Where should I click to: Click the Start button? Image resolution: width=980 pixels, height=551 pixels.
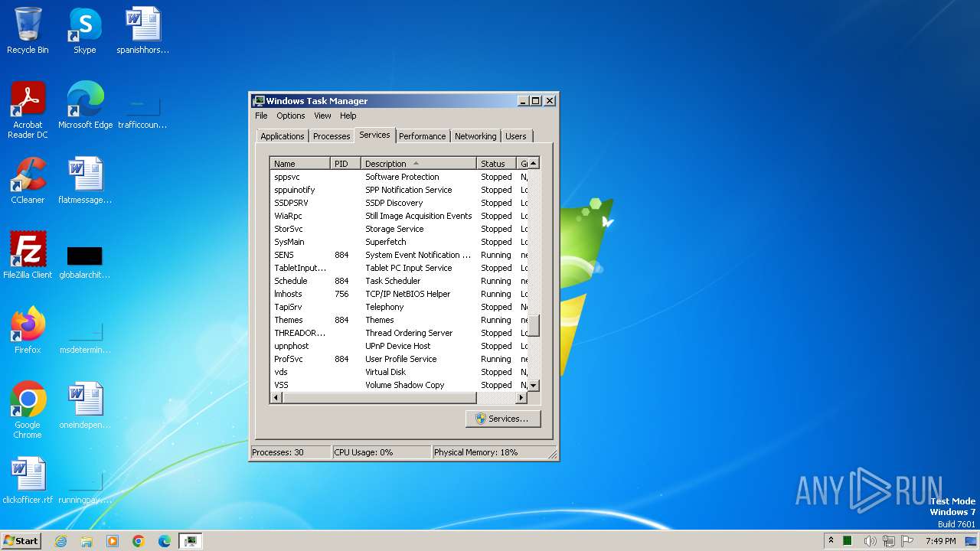[21, 541]
